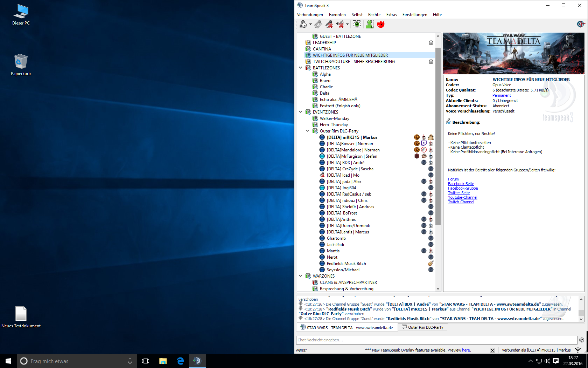
Task: Select the Foxtrott (Enlgish only) channel
Action: [340, 106]
